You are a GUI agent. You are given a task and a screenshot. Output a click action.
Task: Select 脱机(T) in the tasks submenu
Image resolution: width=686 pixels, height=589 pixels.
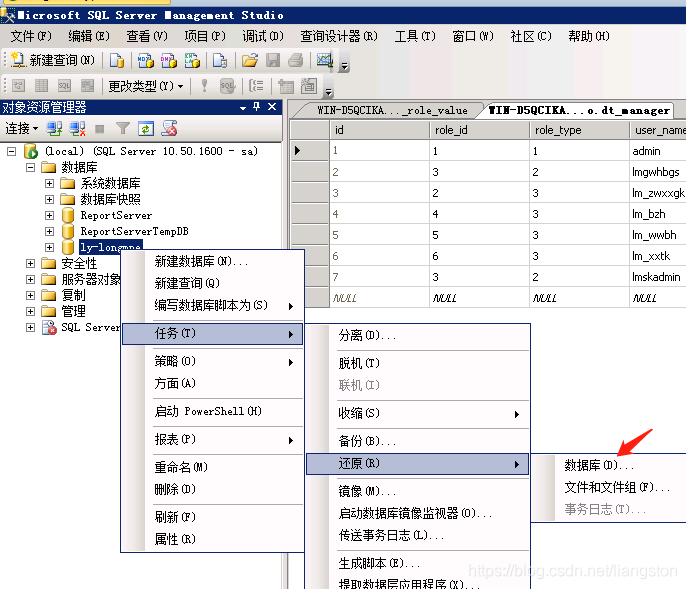417,363
